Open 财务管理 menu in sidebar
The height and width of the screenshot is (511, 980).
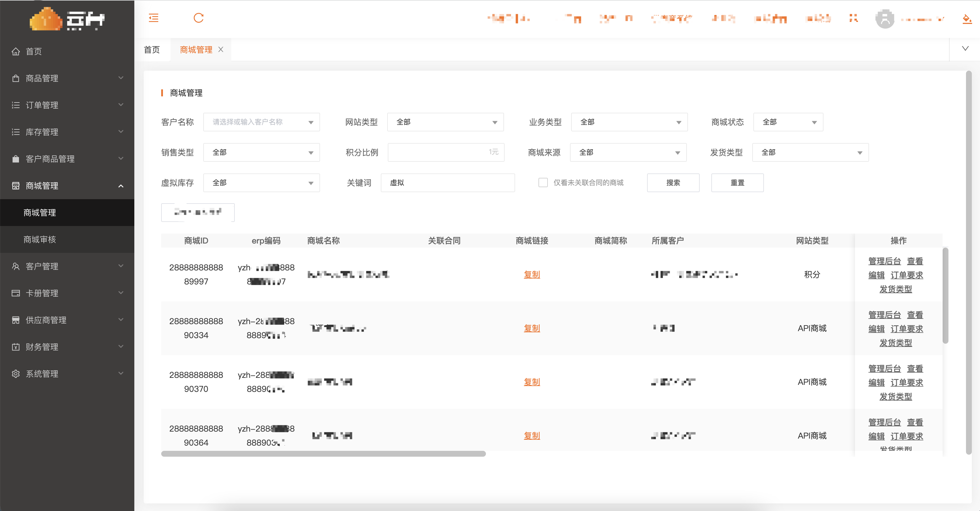pyautogui.click(x=67, y=347)
